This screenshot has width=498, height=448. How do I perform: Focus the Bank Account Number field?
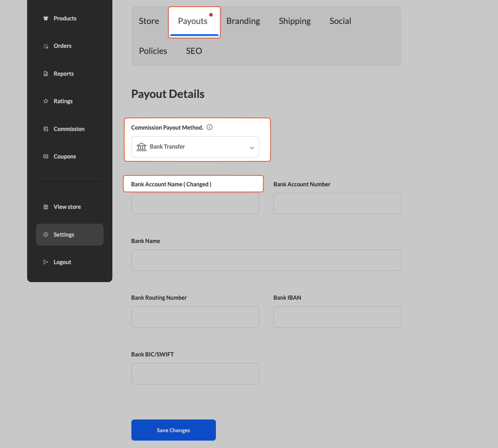pyautogui.click(x=337, y=204)
